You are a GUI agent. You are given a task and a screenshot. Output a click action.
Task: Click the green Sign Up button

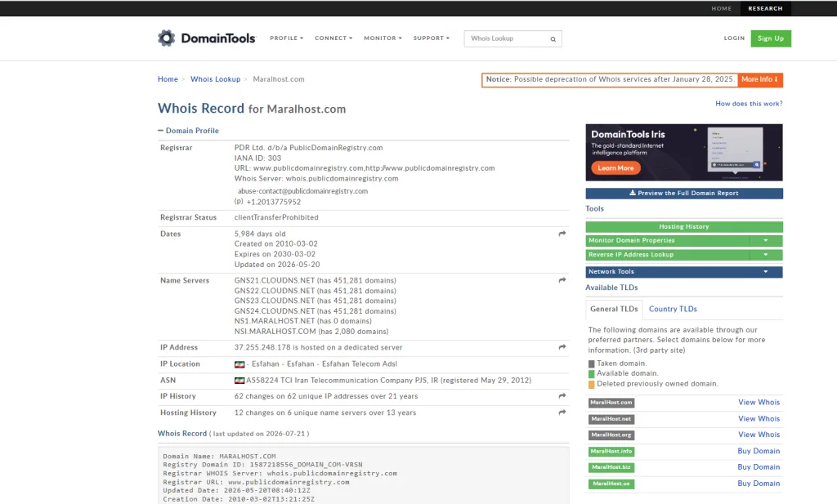point(771,38)
